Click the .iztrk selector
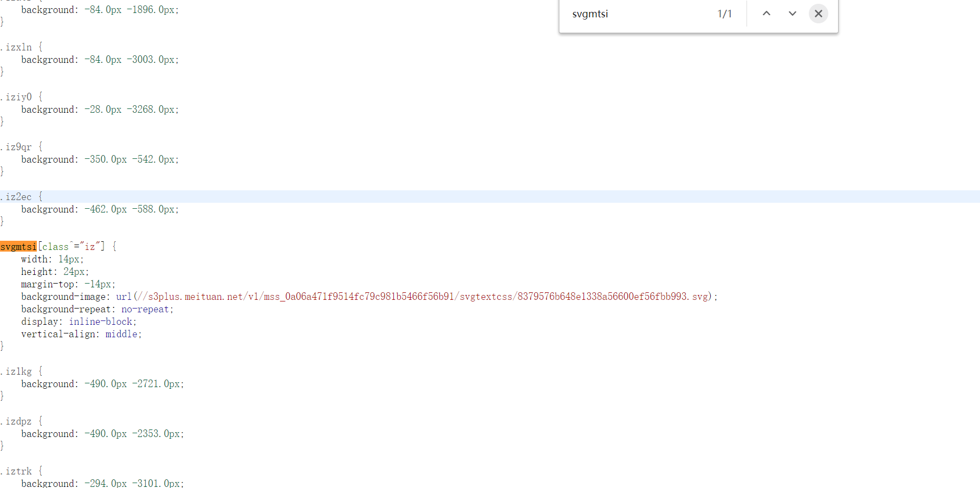The image size is (980, 488). pos(17,471)
